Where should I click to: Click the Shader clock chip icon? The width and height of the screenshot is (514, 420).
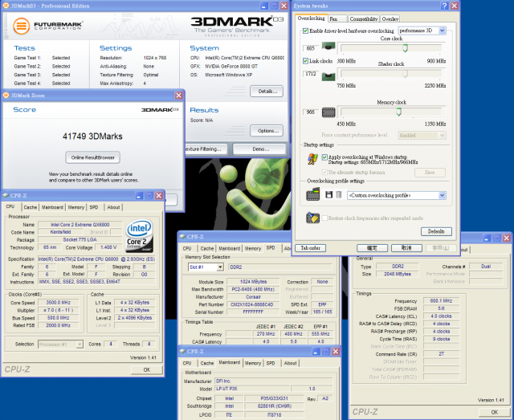point(328,76)
